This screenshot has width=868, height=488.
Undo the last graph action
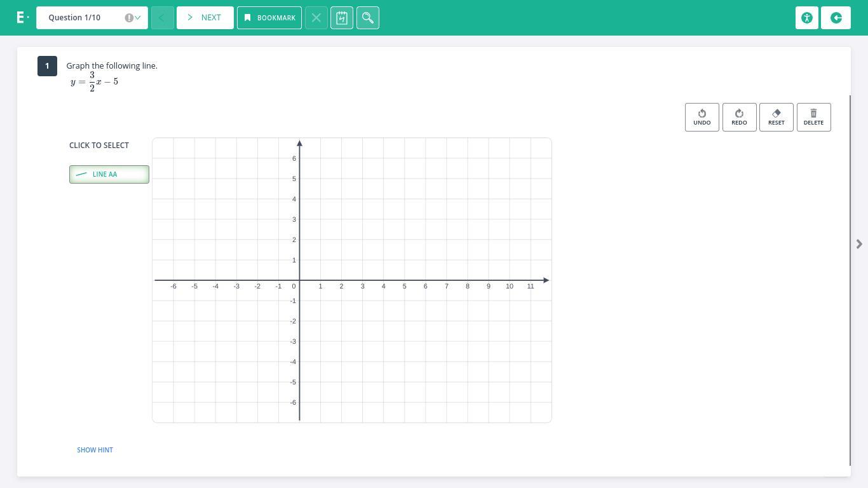point(702,118)
